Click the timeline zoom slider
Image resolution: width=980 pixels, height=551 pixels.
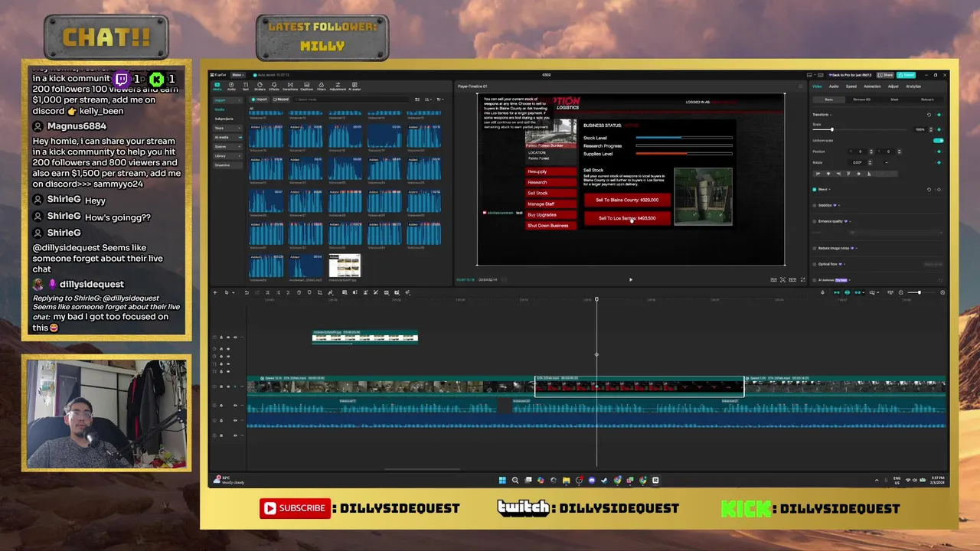pos(921,292)
